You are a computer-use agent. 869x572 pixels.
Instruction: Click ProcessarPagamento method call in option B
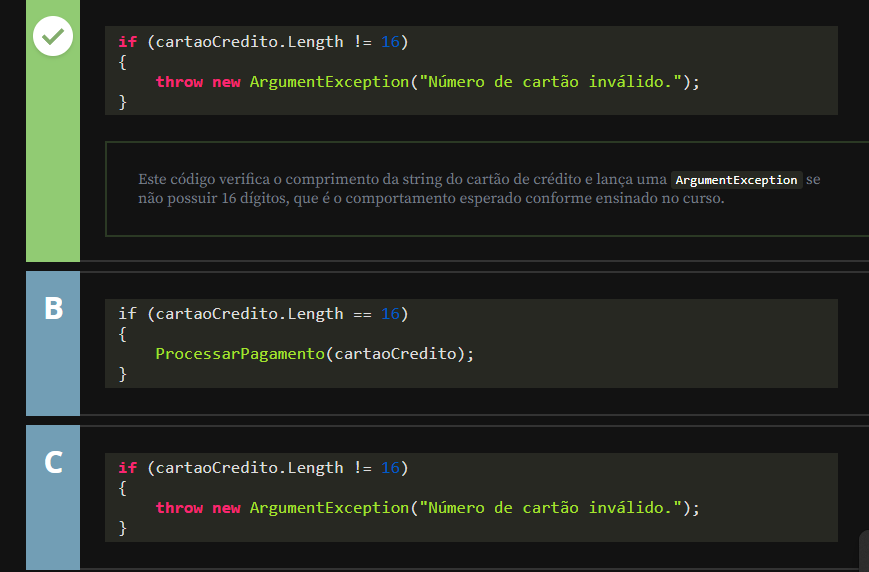click(x=240, y=353)
